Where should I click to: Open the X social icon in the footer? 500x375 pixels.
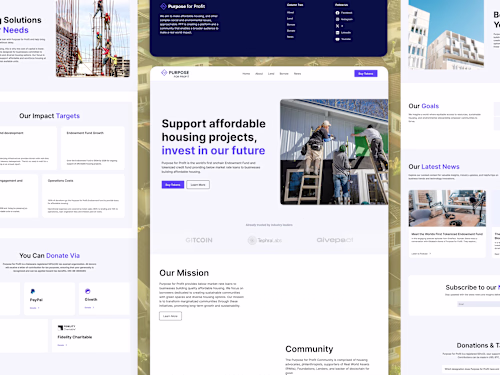tap(337, 26)
